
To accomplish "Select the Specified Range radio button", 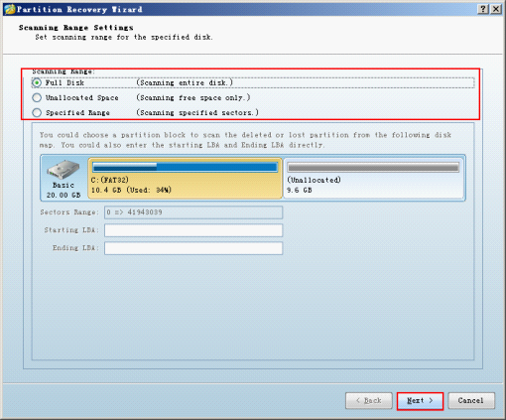I will point(37,112).
